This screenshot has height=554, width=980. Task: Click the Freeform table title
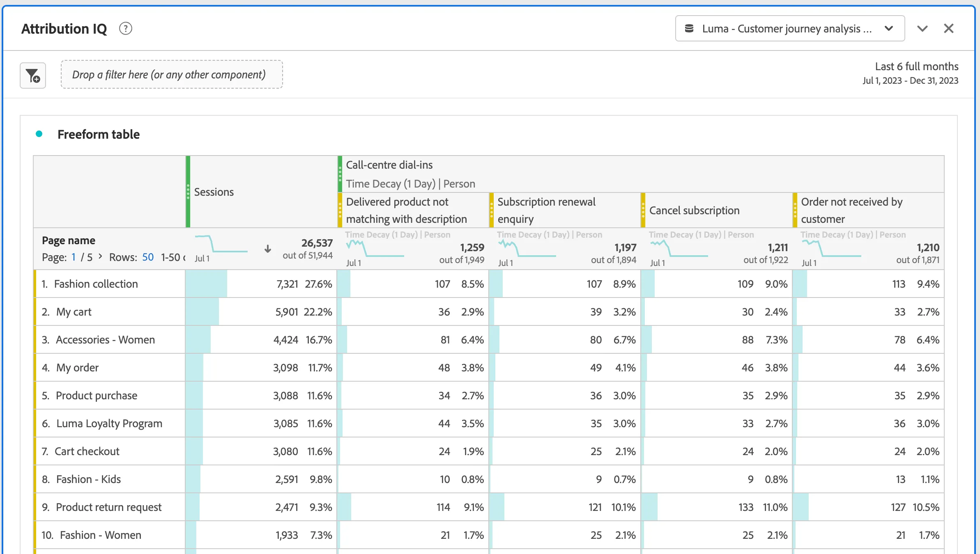point(99,134)
